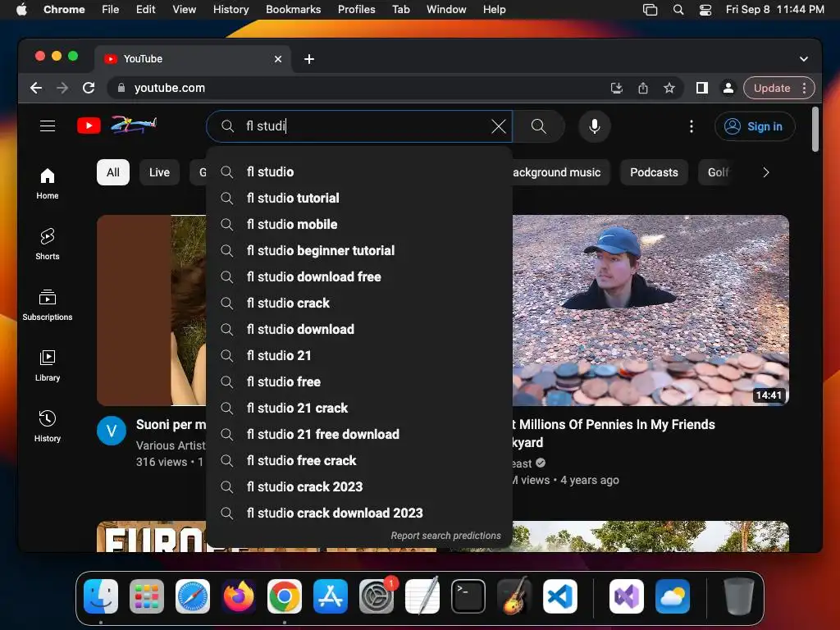Image resolution: width=840 pixels, height=630 pixels.
Task: Open the History menu in menu bar
Action: (x=231, y=10)
